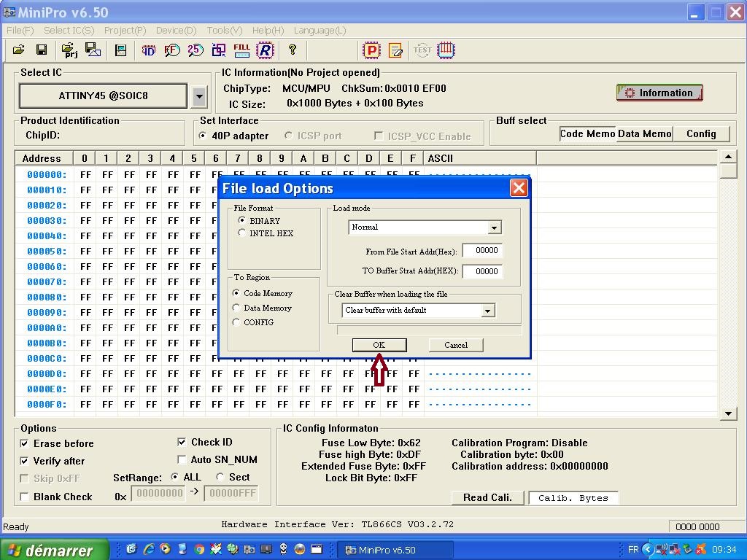
Task: Expand hidden tray icons arrow
Action: (x=648, y=550)
